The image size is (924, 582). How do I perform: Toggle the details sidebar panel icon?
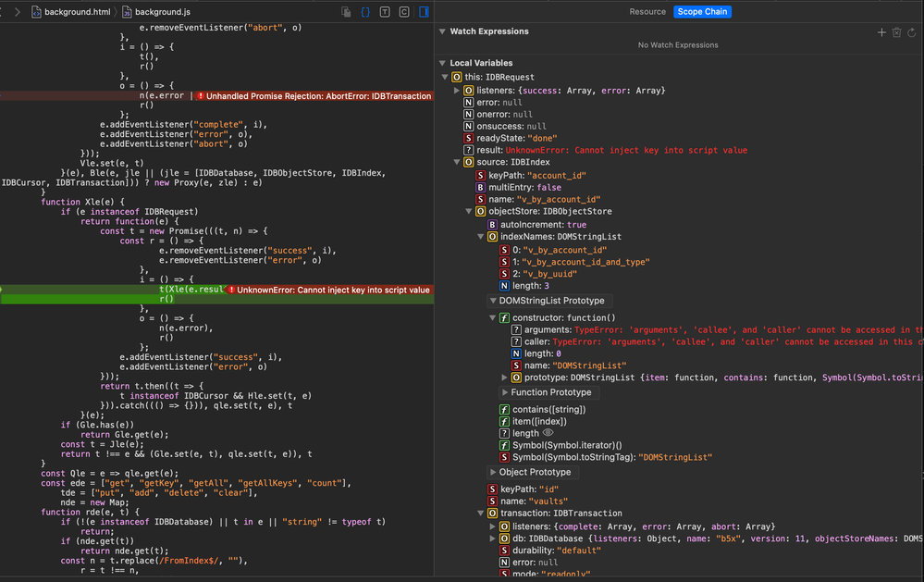424,12
